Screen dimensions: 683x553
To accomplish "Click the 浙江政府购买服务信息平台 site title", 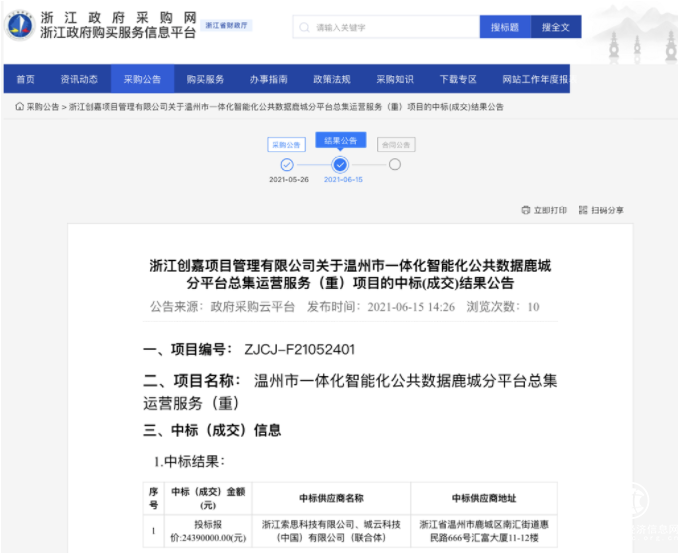I will tap(118, 33).
